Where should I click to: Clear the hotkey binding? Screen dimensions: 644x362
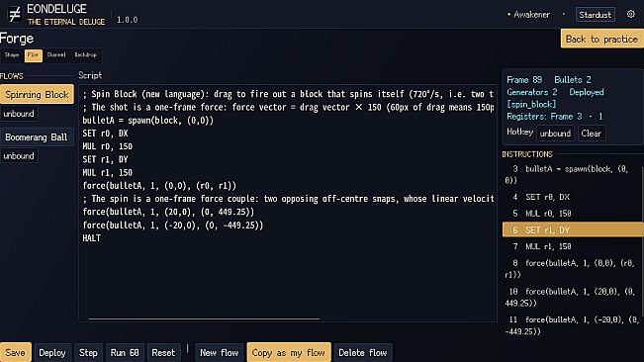coord(591,134)
